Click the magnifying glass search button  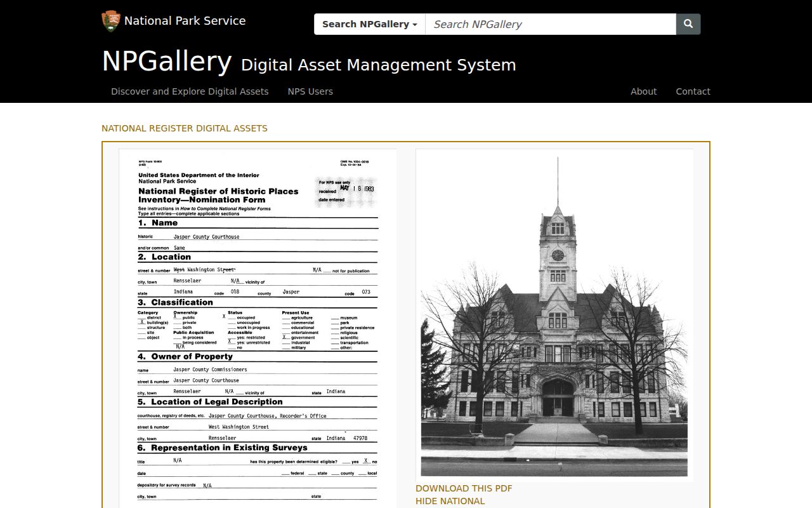688,24
